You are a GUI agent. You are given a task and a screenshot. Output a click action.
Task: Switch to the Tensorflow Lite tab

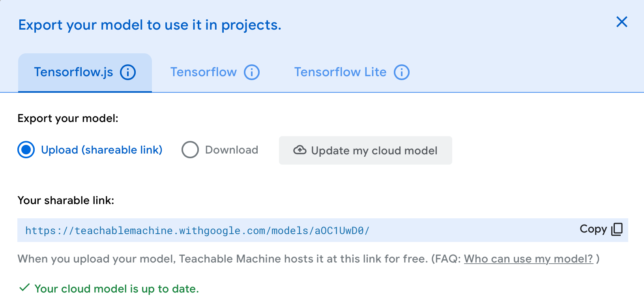(352, 73)
